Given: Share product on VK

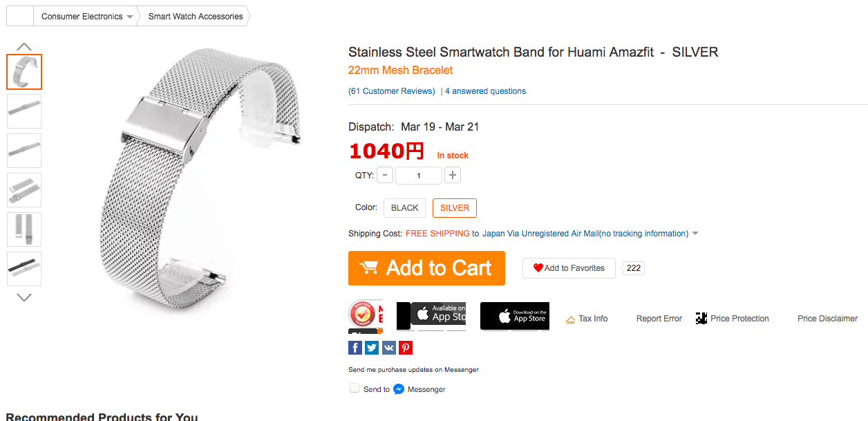Looking at the screenshot, I should pos(388,348).
